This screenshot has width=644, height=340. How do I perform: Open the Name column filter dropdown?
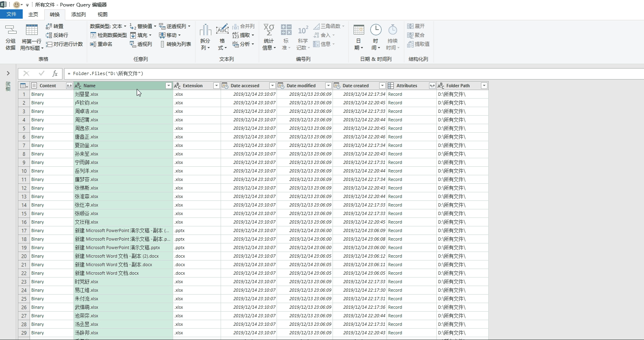tap(169, 86)
